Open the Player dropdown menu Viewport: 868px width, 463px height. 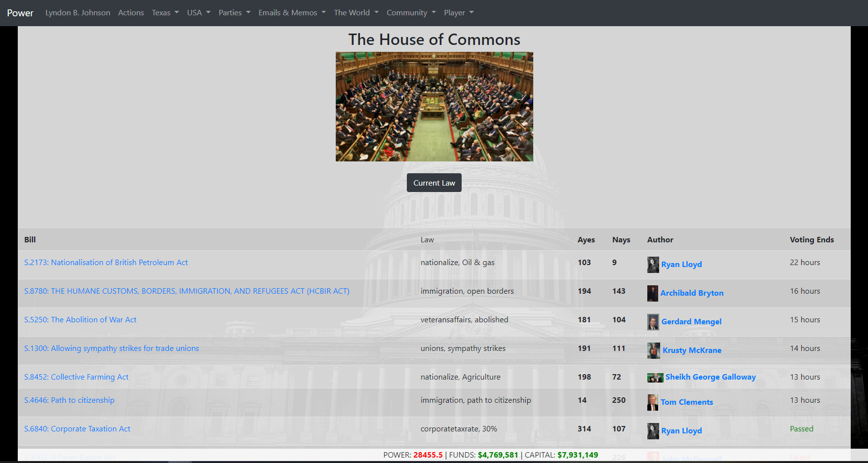coord(458,12)
